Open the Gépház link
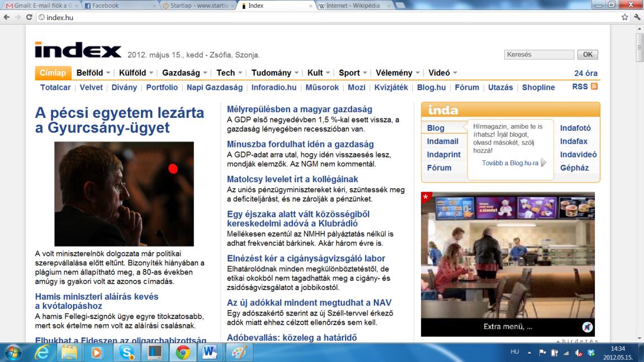This screenshot has width=644, height=362. (x=574, y=168)
